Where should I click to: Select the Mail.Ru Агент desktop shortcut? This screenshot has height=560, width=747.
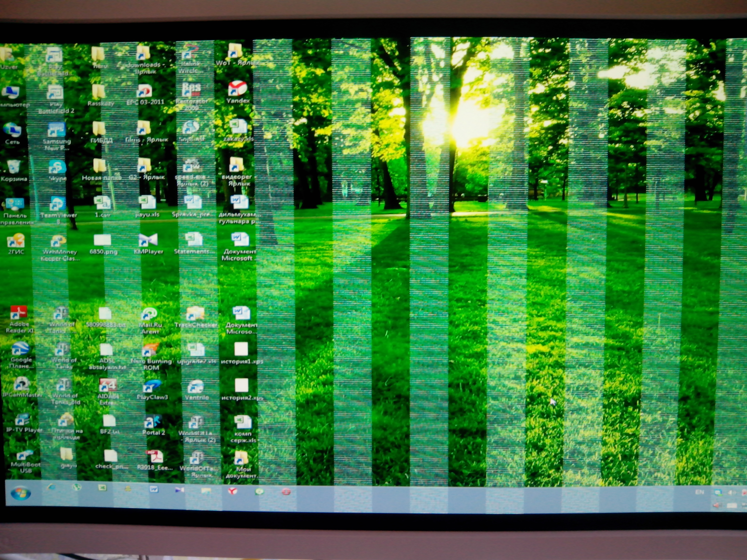[150, 314]
